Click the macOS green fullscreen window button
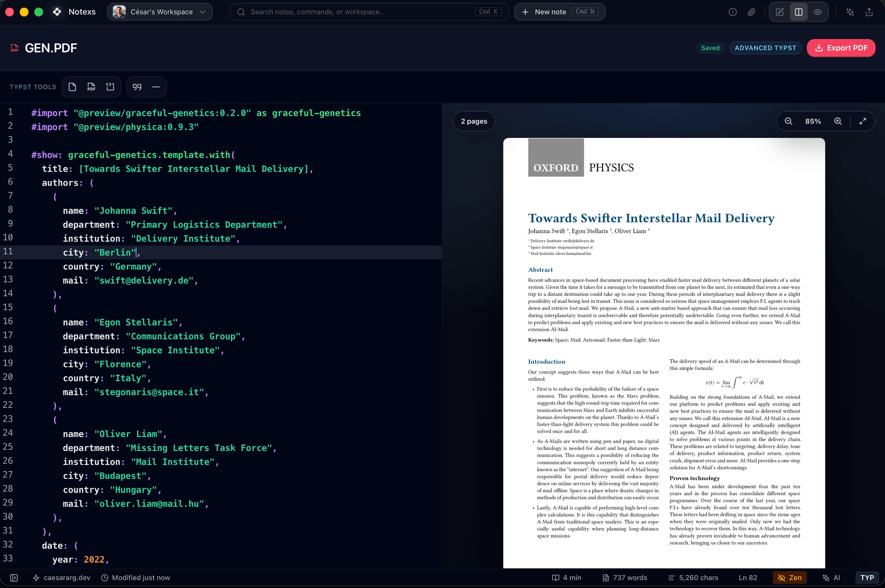The height and width of the screenshot is (588, 885). pos(39,12)
